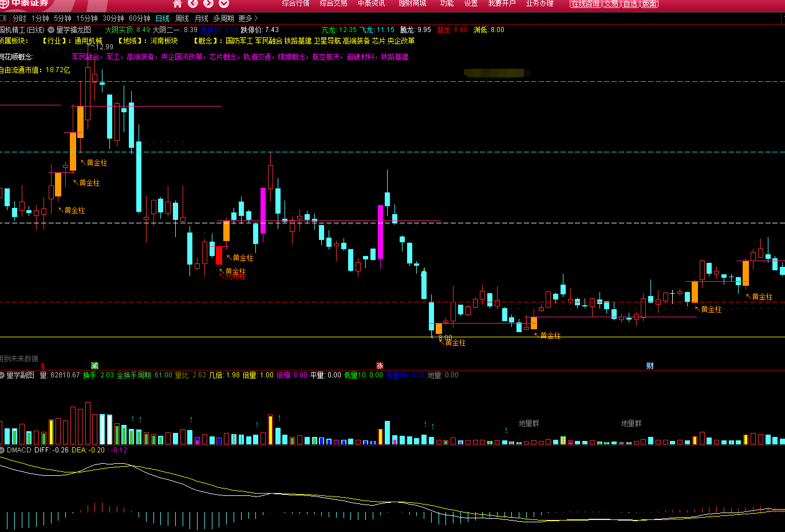Click the 渊低: 8.00 value
Image resolution: width=785 pixels, height=532 pixels.
tap(489, 30)
